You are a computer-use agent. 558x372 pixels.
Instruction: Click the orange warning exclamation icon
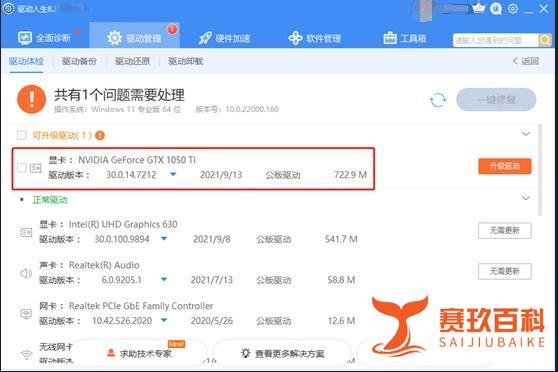32,99
